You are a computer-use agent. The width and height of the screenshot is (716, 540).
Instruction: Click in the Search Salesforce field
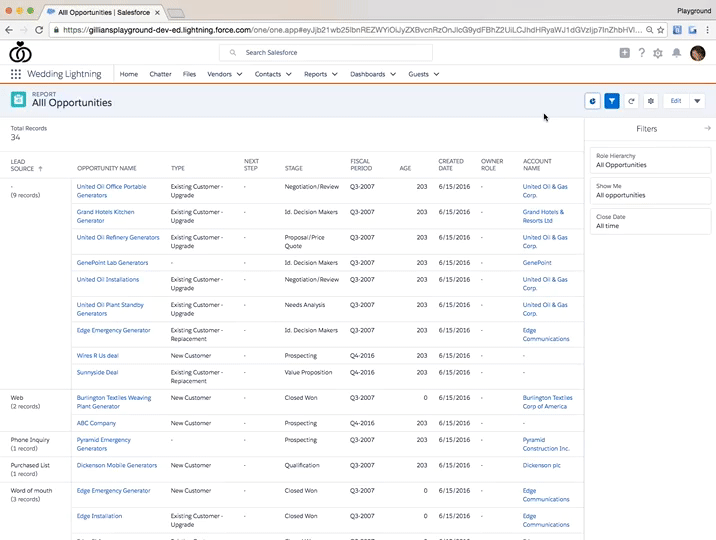[x=326, y=52]
